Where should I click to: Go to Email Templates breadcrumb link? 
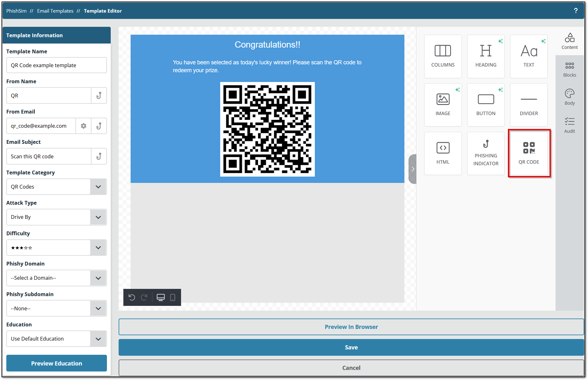tap(55, 11)
